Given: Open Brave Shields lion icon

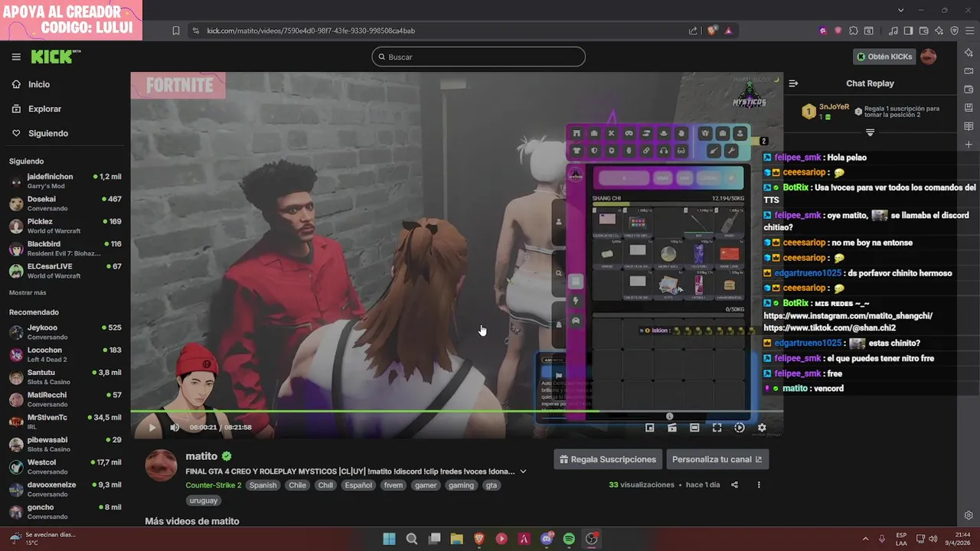Looking at the screenshot, I should (712, 31).
